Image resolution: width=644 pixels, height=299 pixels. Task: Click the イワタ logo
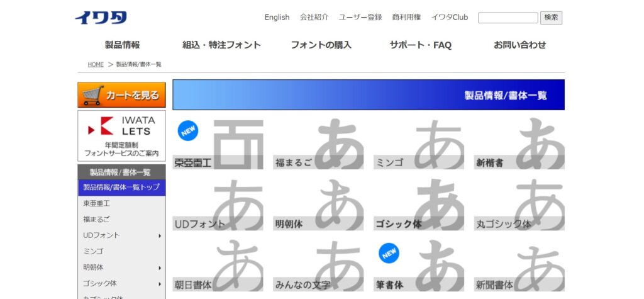[x=101, y=18]
